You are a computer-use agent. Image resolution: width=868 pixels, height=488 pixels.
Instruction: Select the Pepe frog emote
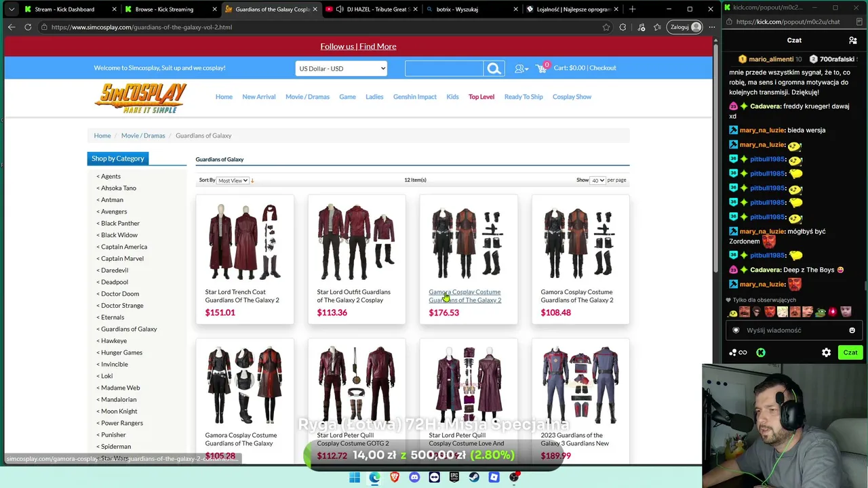point(821,312)
